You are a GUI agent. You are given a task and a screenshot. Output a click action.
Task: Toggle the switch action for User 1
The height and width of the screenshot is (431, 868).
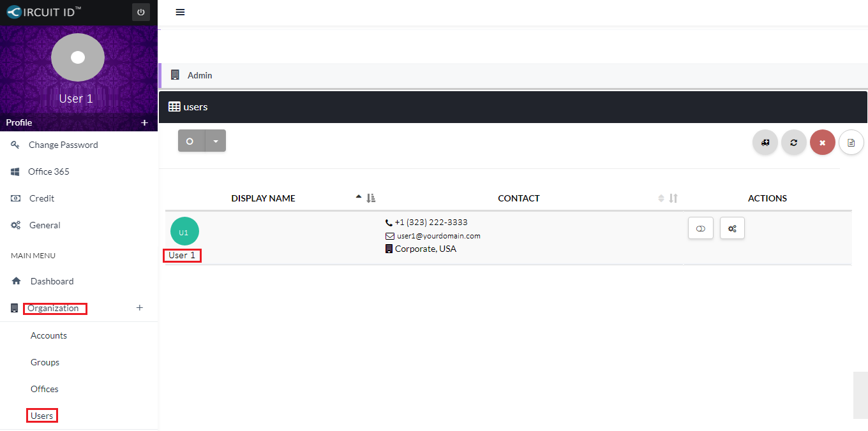[700, 228]
